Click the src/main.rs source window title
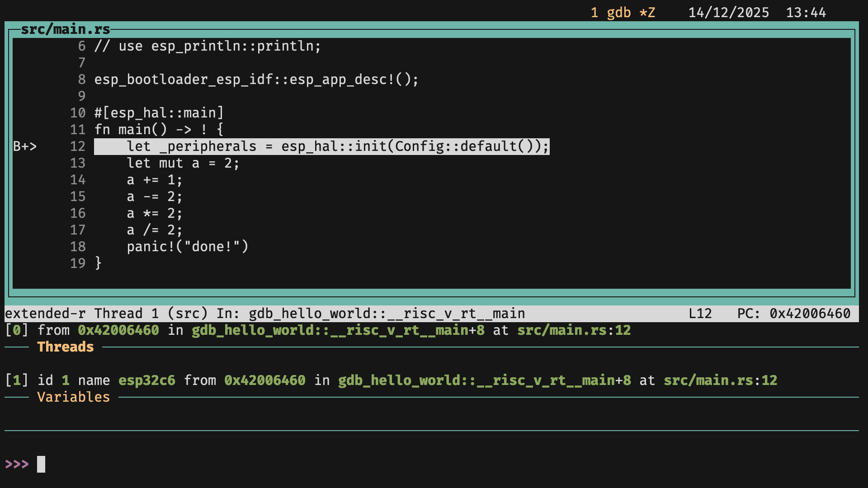 click(66, 29)
